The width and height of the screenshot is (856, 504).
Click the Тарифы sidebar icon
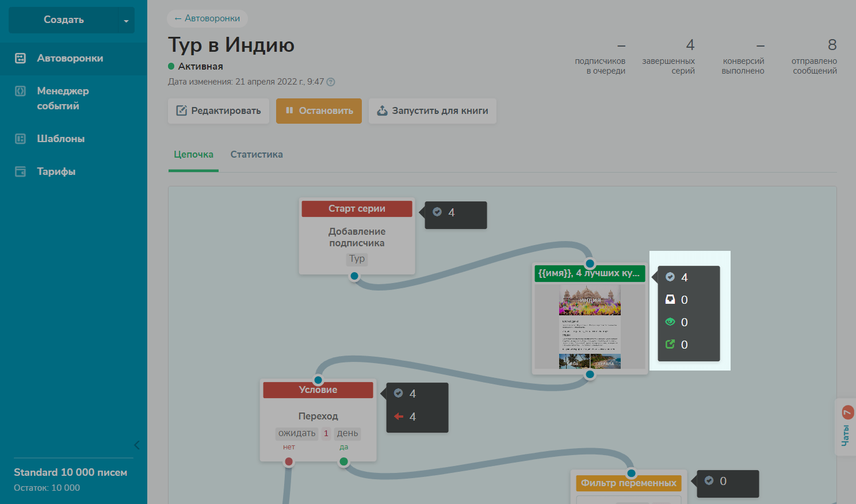[20, 171]
